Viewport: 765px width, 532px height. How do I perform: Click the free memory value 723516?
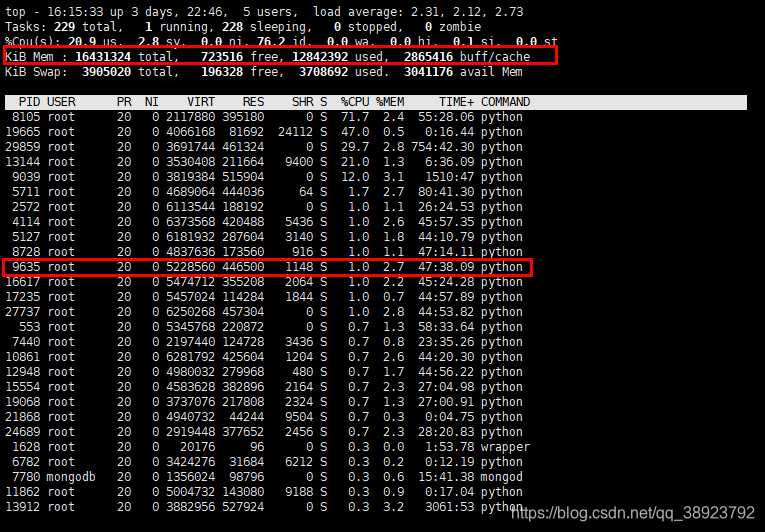[222, 57]
